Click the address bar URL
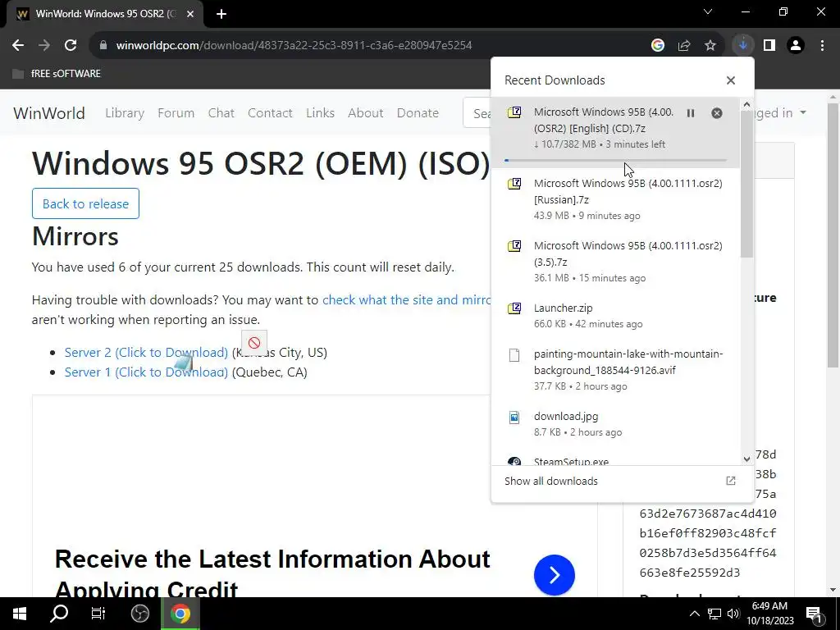This screenshot has height=630, width=840. click(x=294, y=46)
